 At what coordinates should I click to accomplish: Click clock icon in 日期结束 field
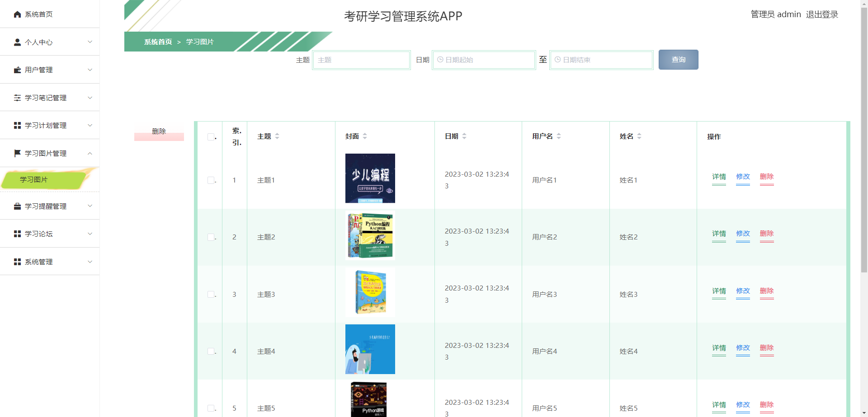[558, 60]
